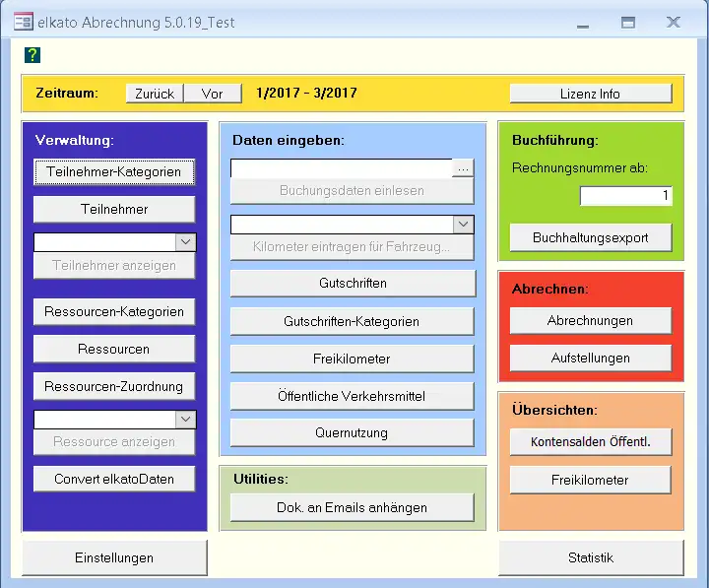The width and height of the screenshot is (709, 588).
Task: Open Einstellungen
Action: pyautogui.click(x=114, y=557)
